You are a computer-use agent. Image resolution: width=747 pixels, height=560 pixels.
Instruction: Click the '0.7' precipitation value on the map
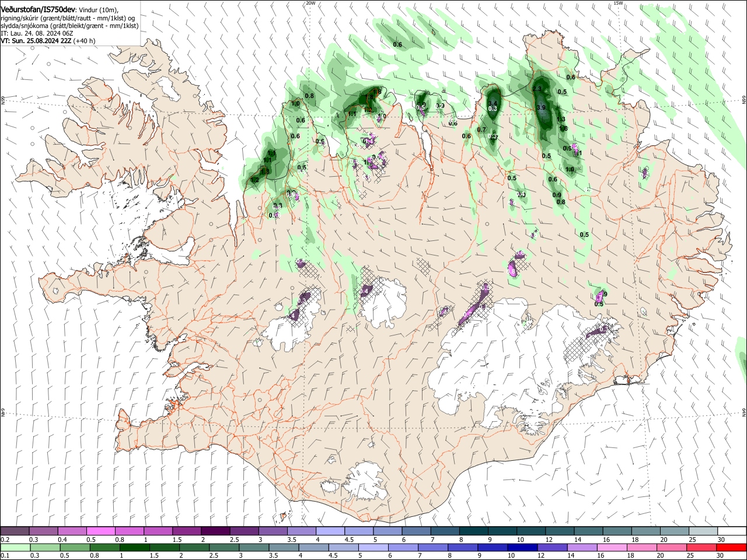(x=481, y=129)
